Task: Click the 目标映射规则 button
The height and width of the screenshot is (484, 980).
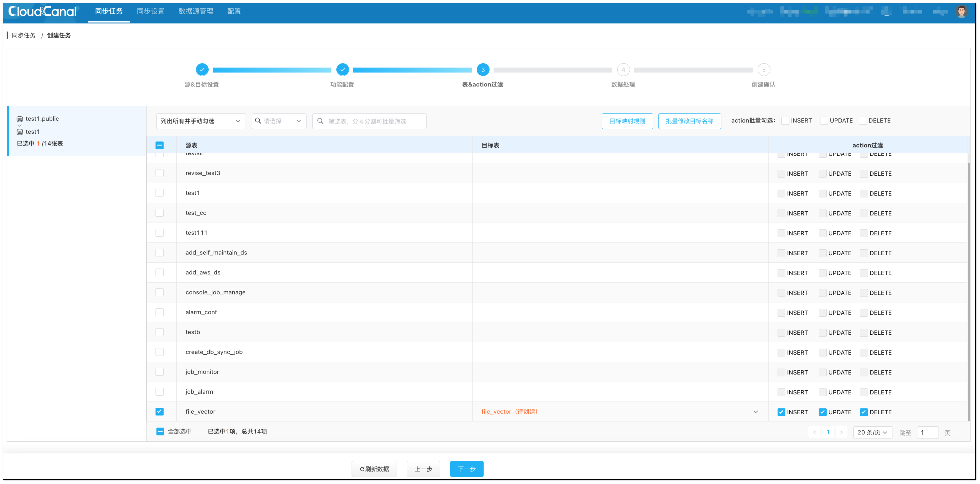Action: [x=627, y=121]
